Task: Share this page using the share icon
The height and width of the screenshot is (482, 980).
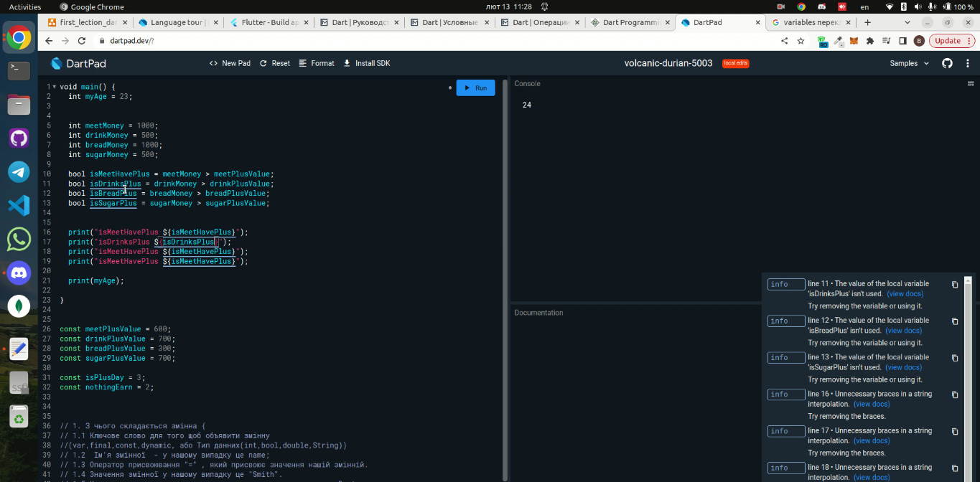Action: [x=784, y=41]
